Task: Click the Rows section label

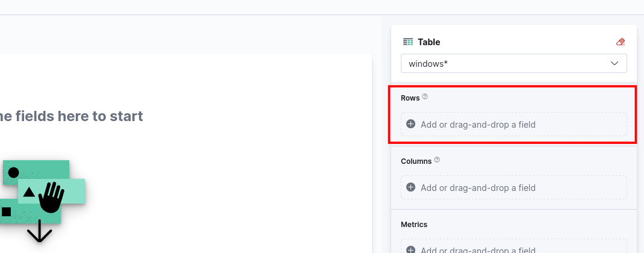Action: (x=410, y=98)
